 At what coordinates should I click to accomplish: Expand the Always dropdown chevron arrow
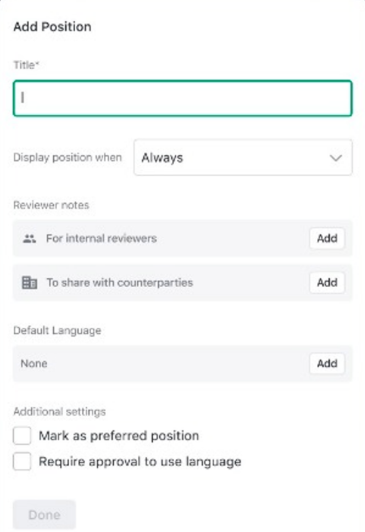click(x=336, y=158)
